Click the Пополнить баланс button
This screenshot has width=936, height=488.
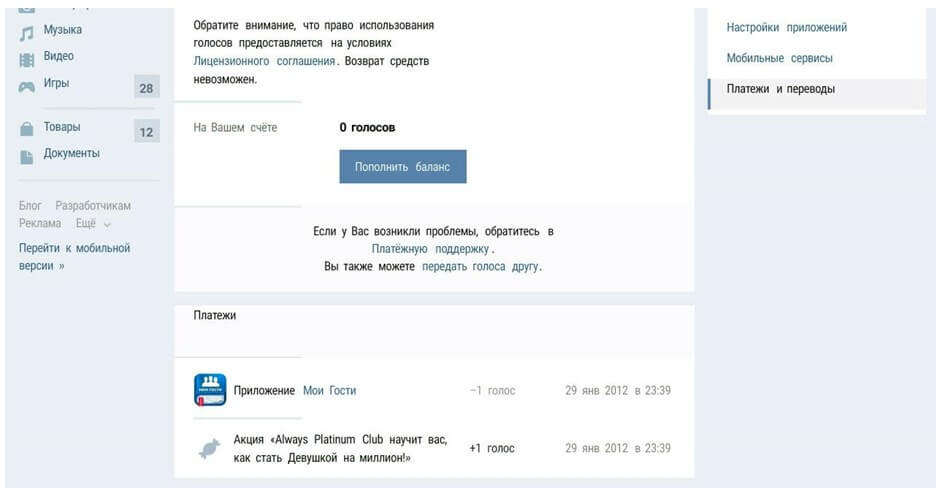pyautogui.click(x=403, y=166)
